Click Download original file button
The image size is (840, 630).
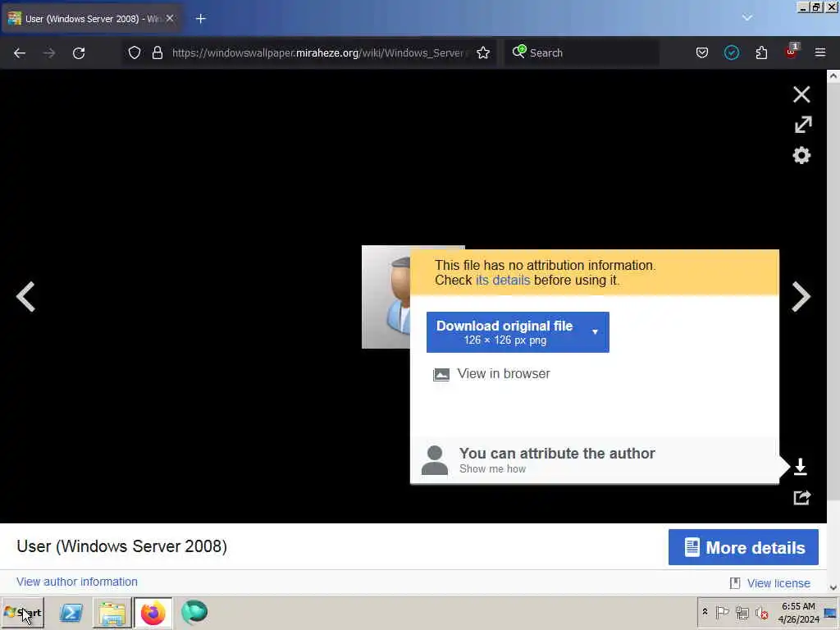(x=504, y=332)
